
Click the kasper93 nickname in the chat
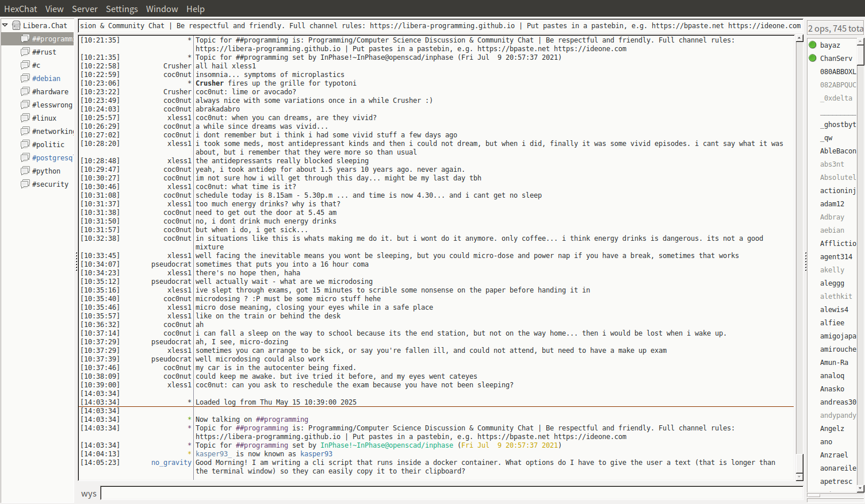click(316, 453)
